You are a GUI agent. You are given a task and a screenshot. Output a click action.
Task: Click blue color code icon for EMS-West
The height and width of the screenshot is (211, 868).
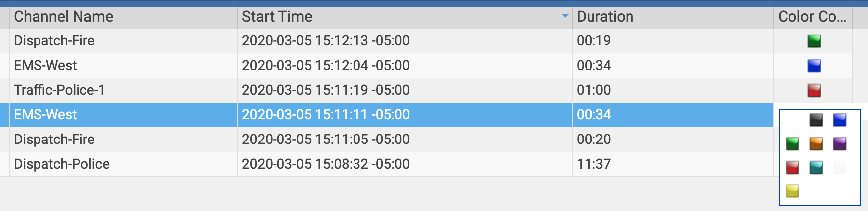pos(814,66)
